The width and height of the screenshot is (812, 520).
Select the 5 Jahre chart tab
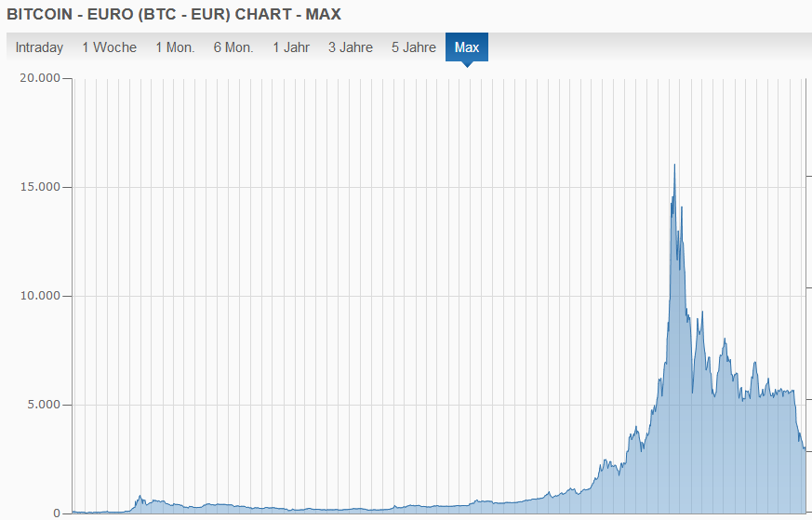[x=414, y=47]
